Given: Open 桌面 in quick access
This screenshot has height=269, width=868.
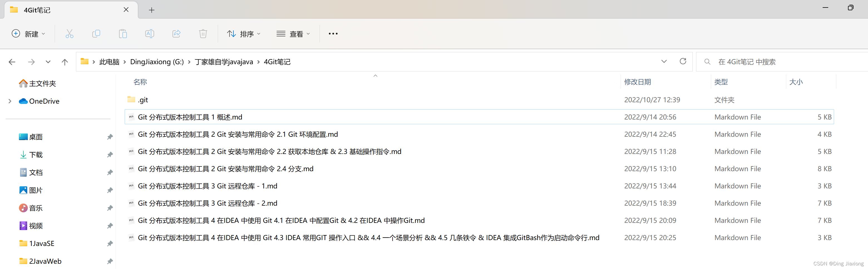Looking at the screenshot, I should pos(36,137).
